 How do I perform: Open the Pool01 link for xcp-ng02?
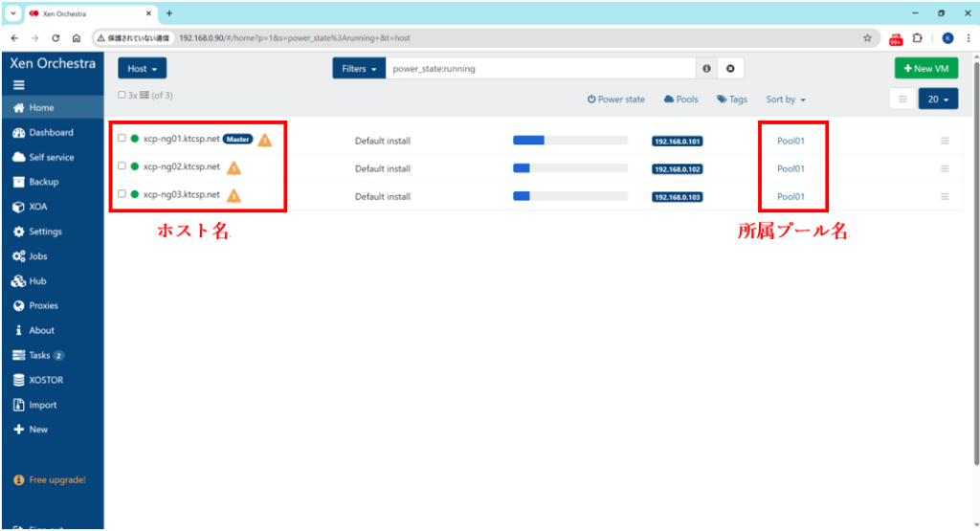coord(791,168)
